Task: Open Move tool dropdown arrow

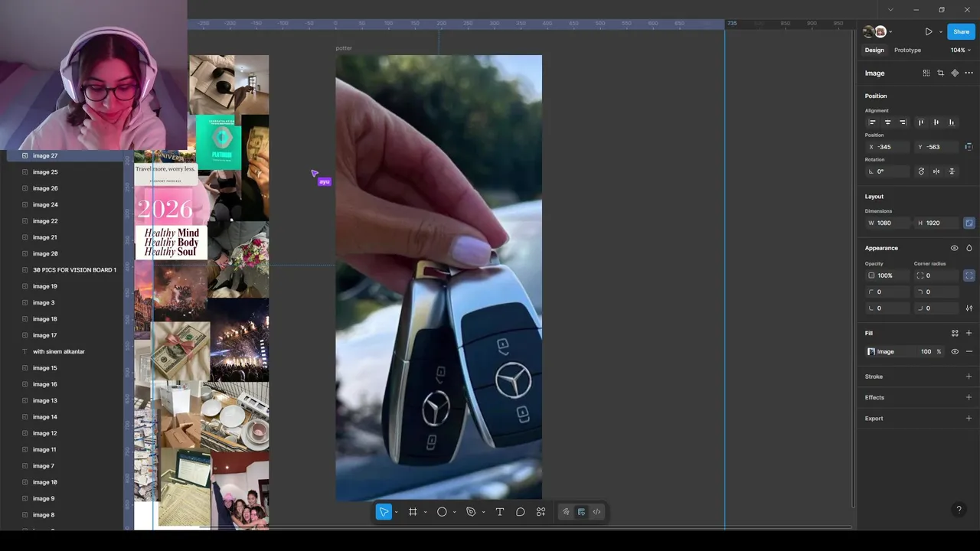Action: pos(396,512)
